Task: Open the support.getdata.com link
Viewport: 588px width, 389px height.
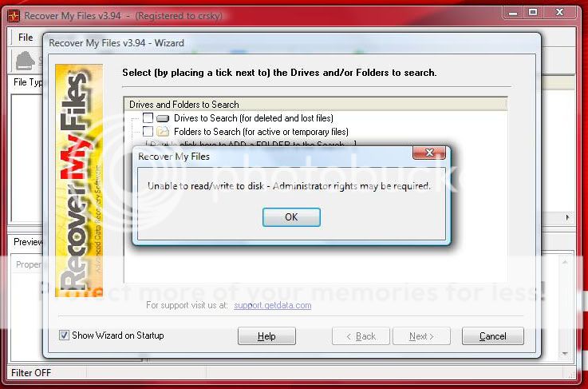Action: (x=273, y=305)
